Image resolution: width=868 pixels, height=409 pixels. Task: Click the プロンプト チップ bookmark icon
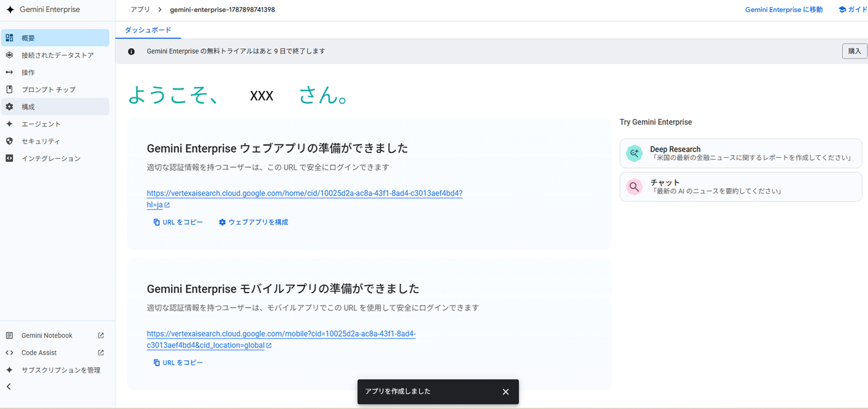tap(9, 89)
